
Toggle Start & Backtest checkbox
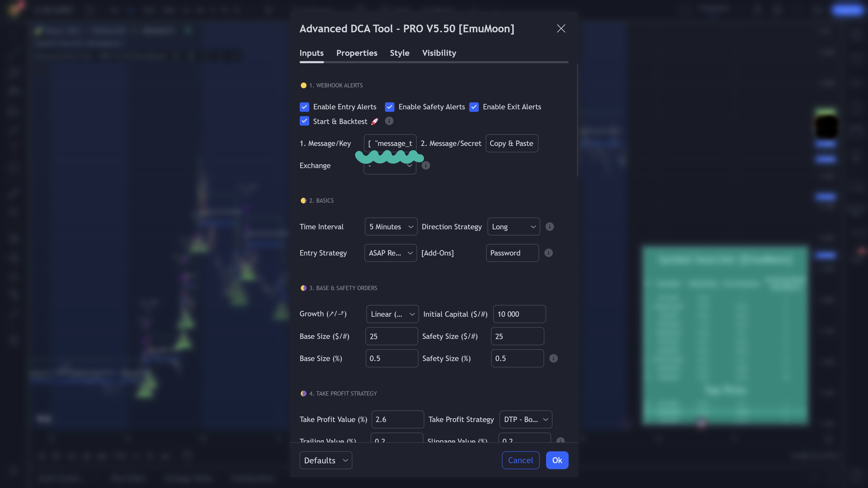click(x=304, y=121)
